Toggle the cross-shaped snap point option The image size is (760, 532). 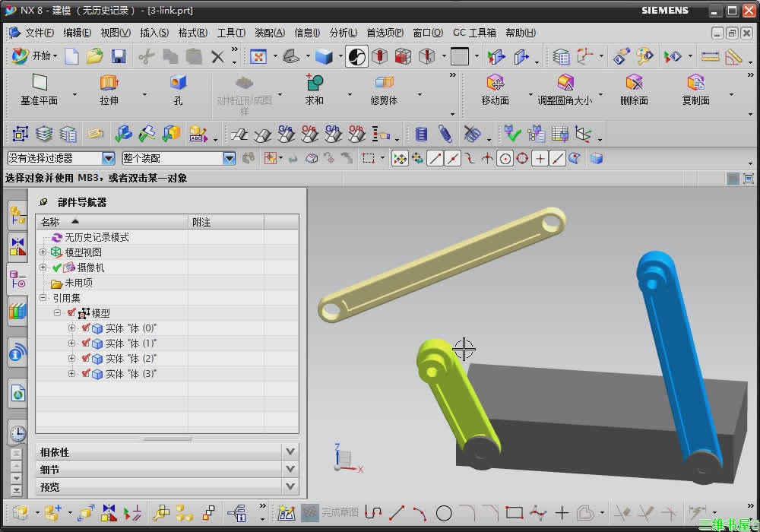tap(540, 158)
